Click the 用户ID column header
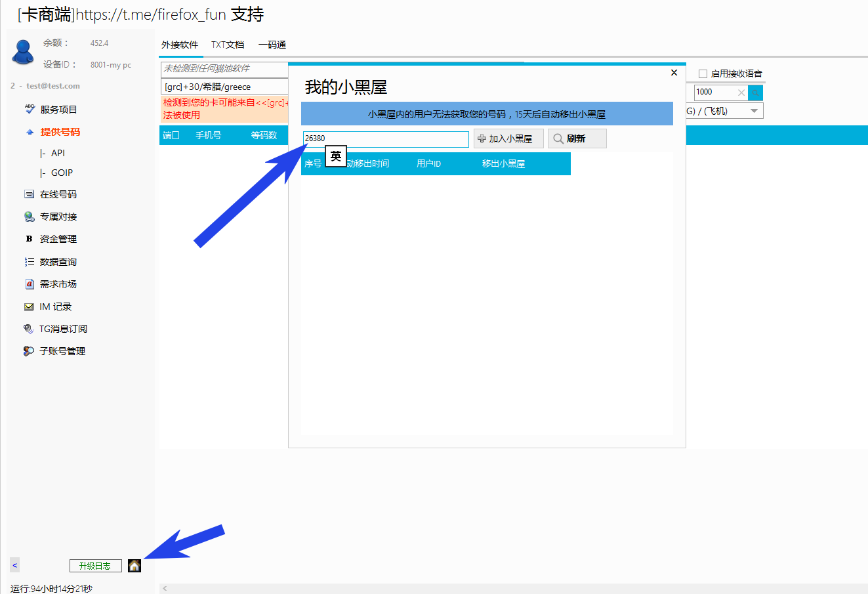 pos(428,163)
